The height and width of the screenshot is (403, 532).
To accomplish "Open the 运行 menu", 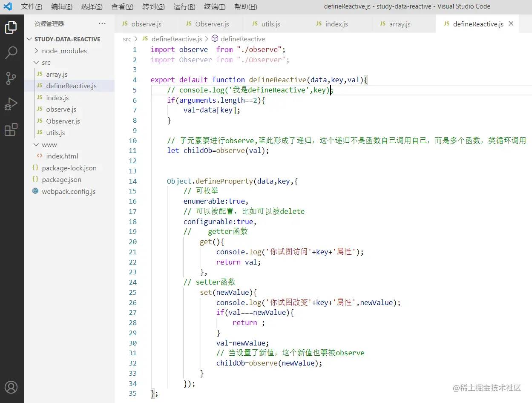I will point(184,6).
